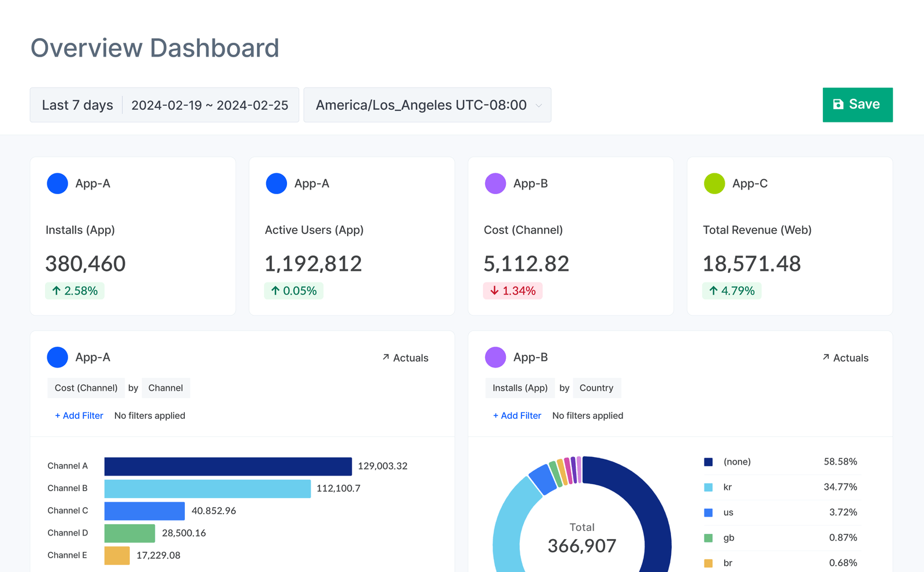Click the Actuals arrow icon on App-B chart
Viewport: 924px width, 572px height.
tap(825, 357)
